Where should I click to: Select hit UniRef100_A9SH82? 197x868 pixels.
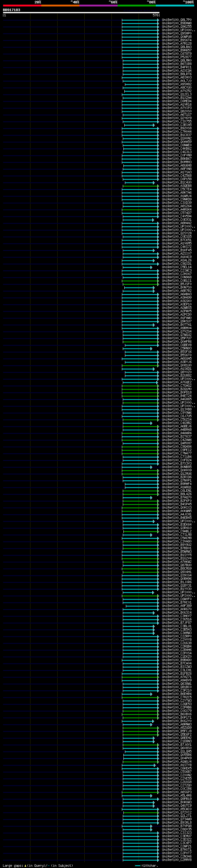click(x=176, y=84)
